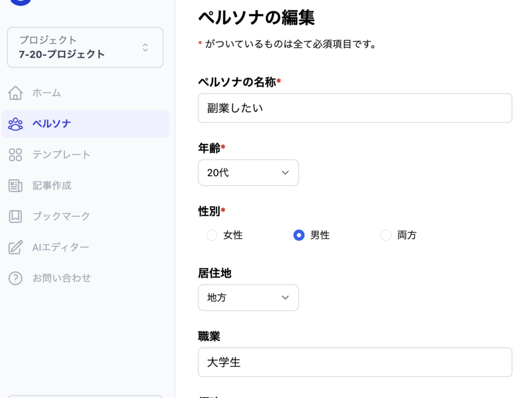Click the AI Editor pencil icon

(x=16, y=247)
